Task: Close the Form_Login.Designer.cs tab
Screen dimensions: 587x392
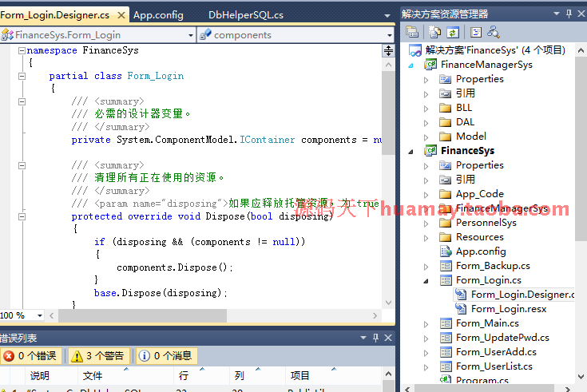Action: coord(121,15)
